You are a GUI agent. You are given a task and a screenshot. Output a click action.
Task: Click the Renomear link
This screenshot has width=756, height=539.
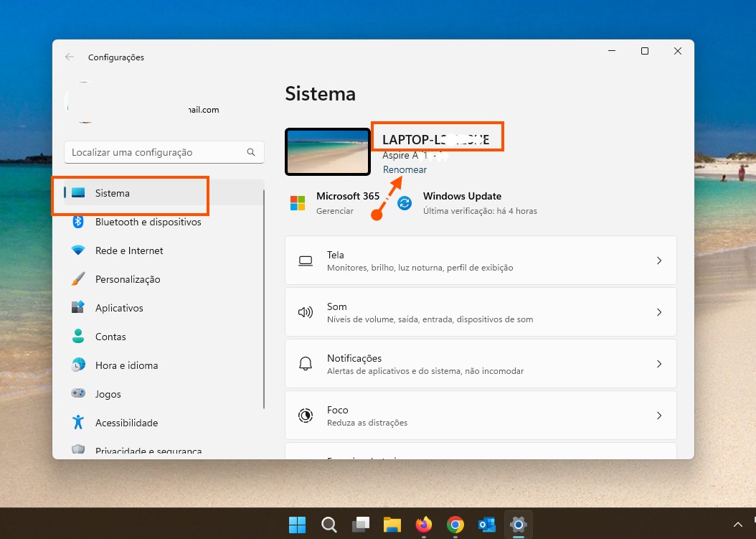coord(405,170)
